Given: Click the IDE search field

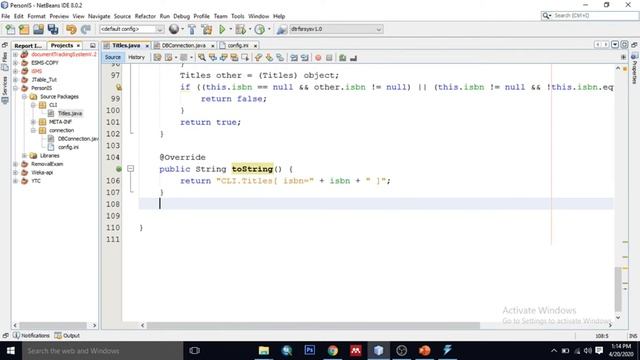Looking at the screenshot, I should (x=590, y=16).
